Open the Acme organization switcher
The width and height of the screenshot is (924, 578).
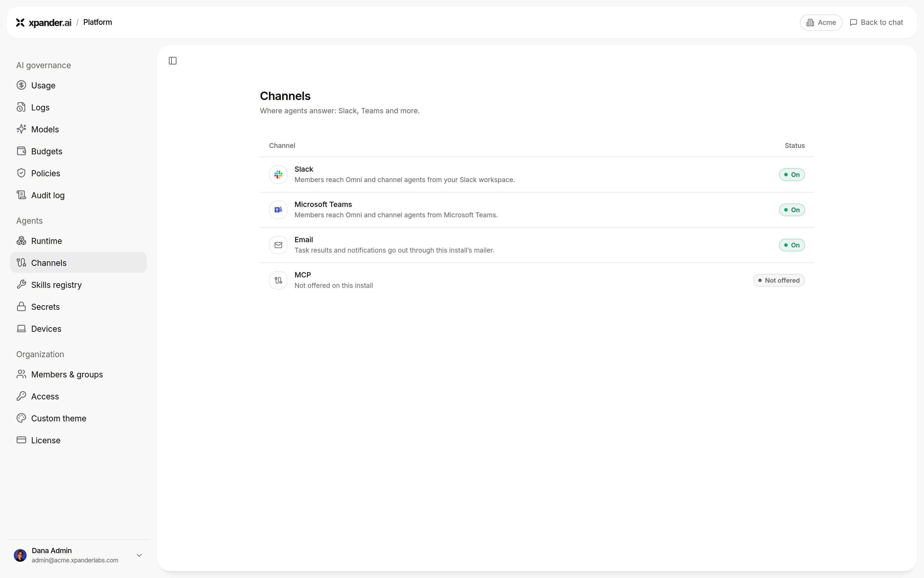[821, 23]
